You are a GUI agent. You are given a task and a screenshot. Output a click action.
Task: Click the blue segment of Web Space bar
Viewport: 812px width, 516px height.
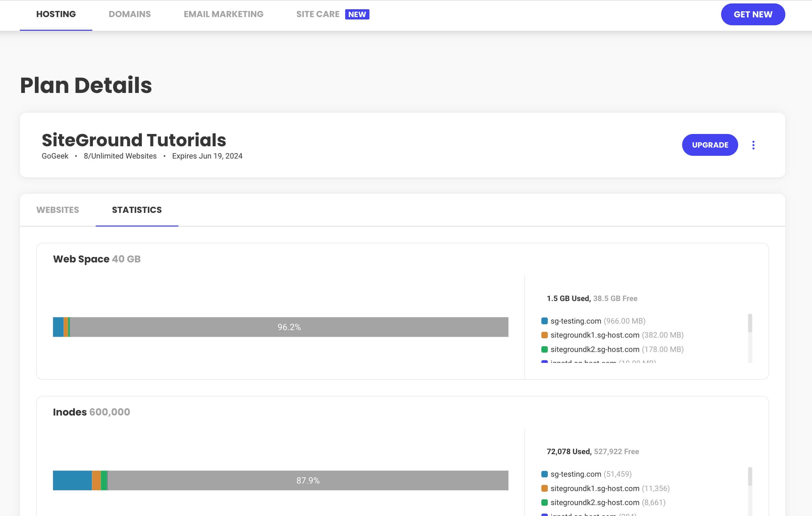(x=58, y=327)
